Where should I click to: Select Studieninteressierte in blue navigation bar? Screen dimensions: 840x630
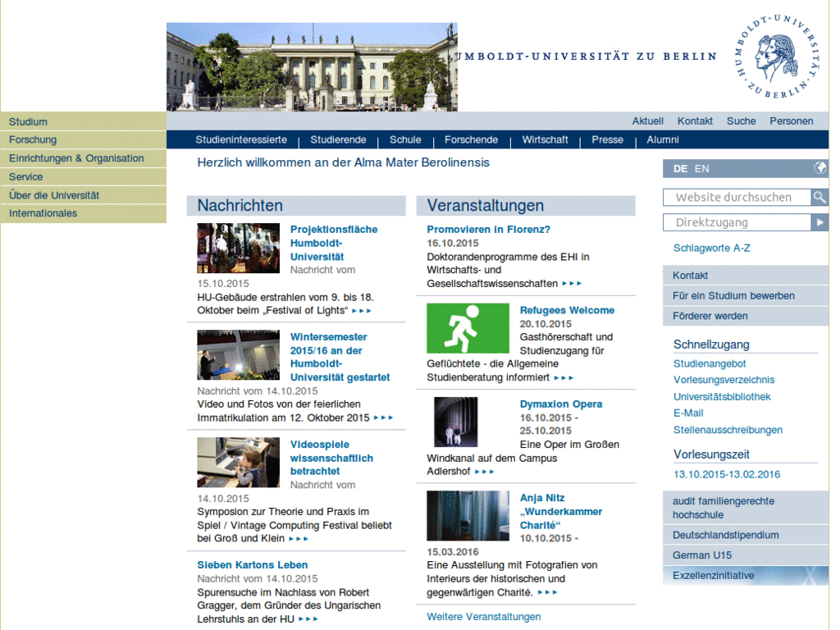(x=241, y=139)
